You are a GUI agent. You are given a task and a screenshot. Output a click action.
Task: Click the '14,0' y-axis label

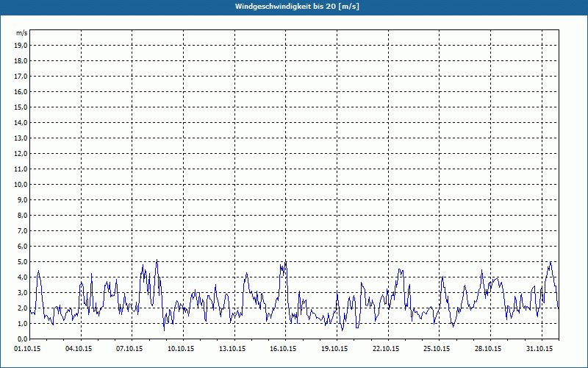point(21,122)
